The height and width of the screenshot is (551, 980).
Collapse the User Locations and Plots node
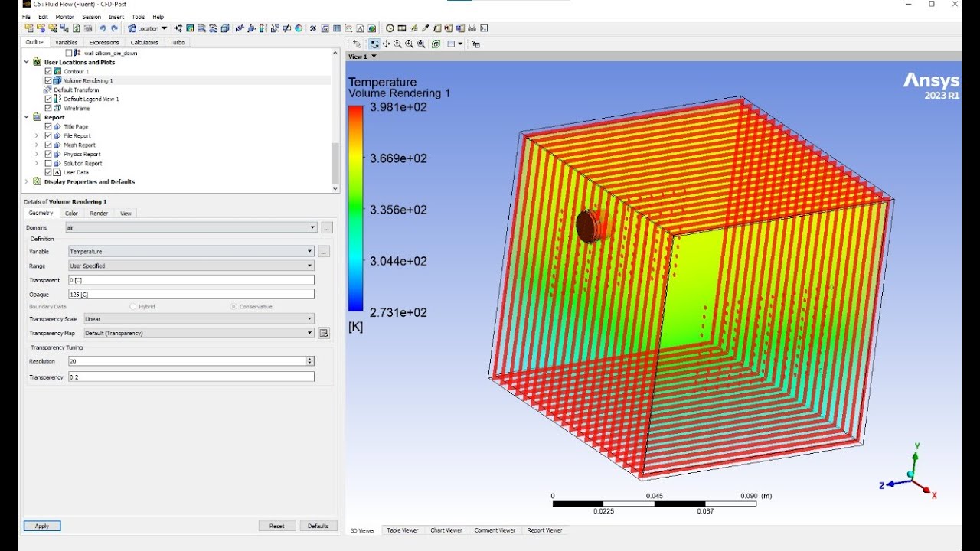[27, 62]
